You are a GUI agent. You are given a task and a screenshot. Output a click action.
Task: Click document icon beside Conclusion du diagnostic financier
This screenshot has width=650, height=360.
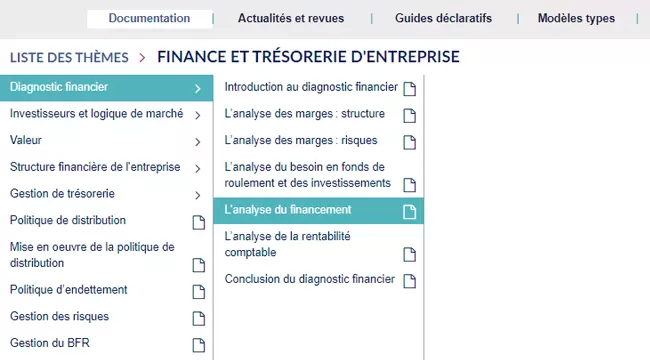point(410,281)
